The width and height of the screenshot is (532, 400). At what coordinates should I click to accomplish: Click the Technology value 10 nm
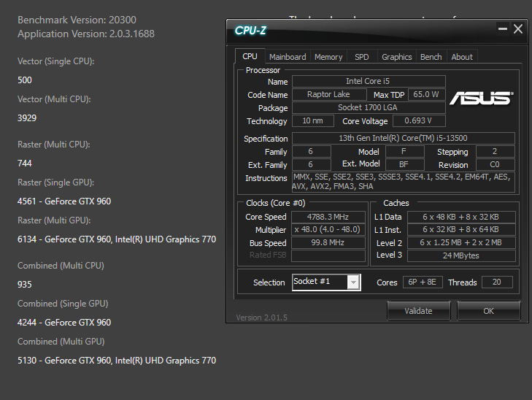(313, 120)
